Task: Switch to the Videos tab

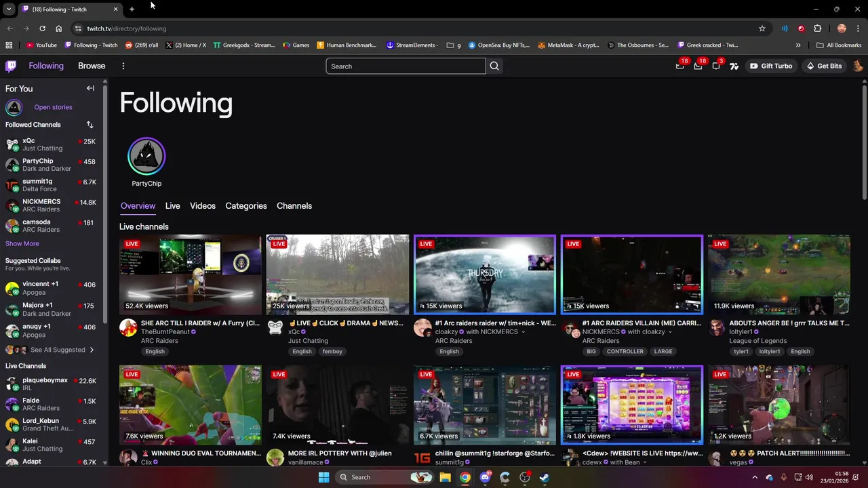Action: click(x=203, y=206)
